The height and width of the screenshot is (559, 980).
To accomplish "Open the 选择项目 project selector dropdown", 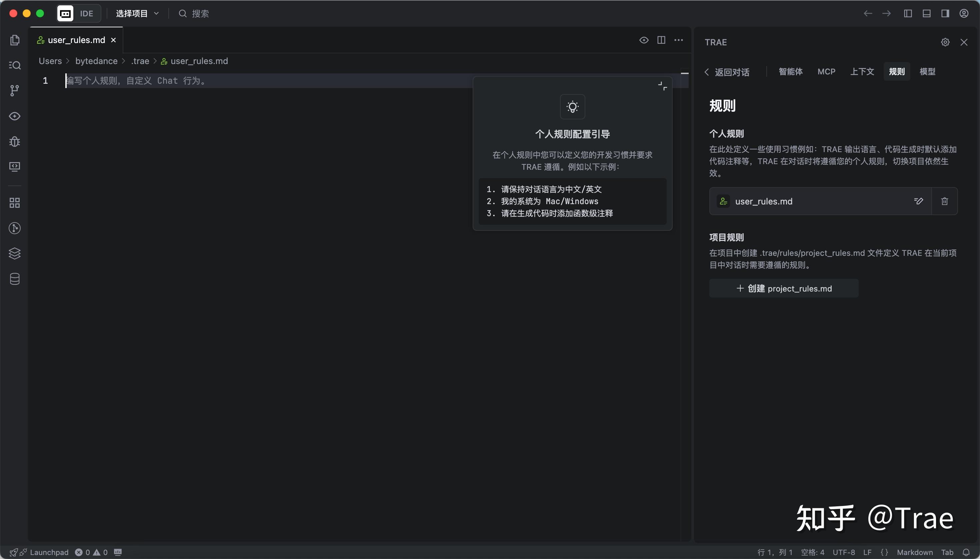I will (x=136, y=13).
